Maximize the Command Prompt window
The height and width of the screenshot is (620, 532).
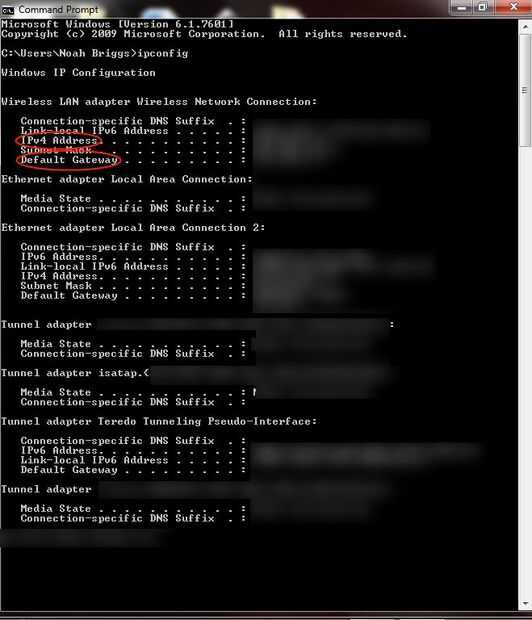coord(483,7)
